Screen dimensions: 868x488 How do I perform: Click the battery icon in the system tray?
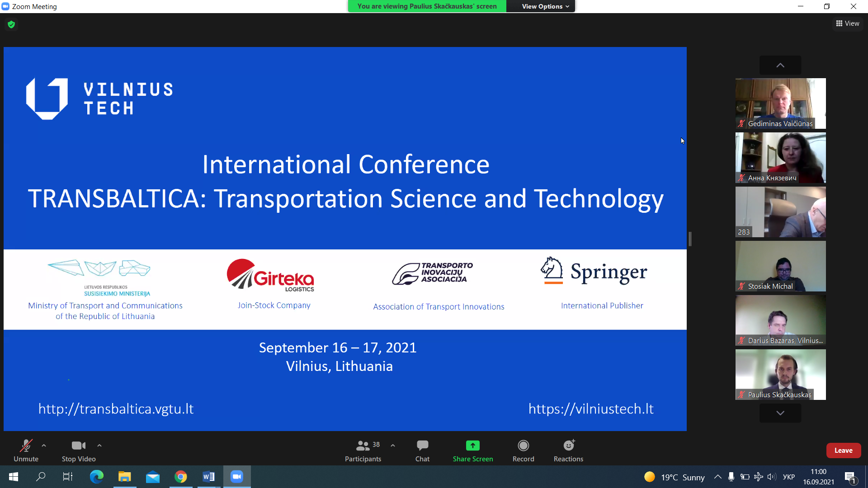tap(745, 477)
